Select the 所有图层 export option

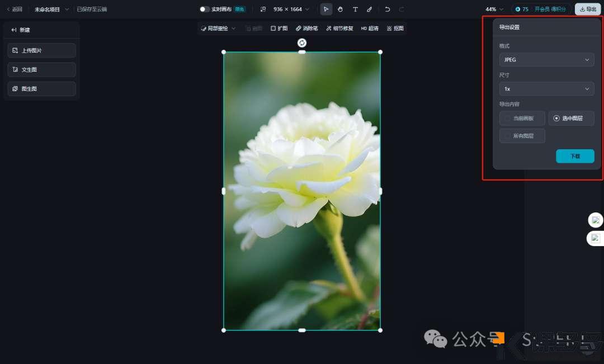522,136
